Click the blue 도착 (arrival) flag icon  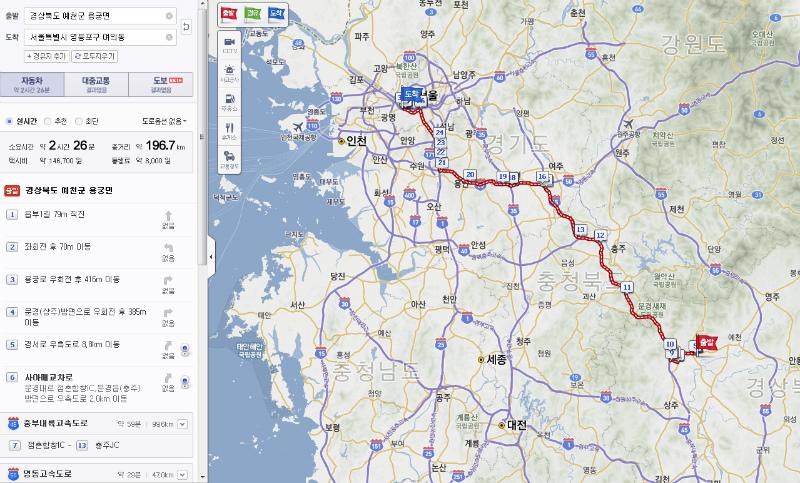click(275, 13)
